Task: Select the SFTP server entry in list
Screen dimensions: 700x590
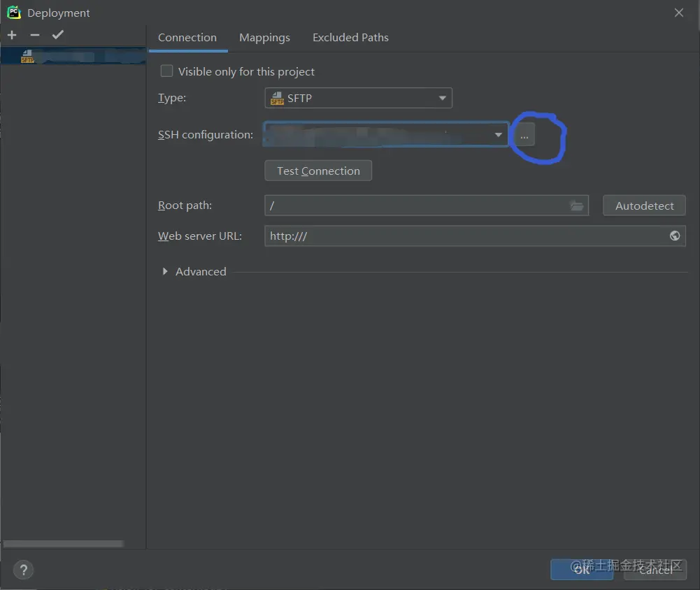Action: 73,56
